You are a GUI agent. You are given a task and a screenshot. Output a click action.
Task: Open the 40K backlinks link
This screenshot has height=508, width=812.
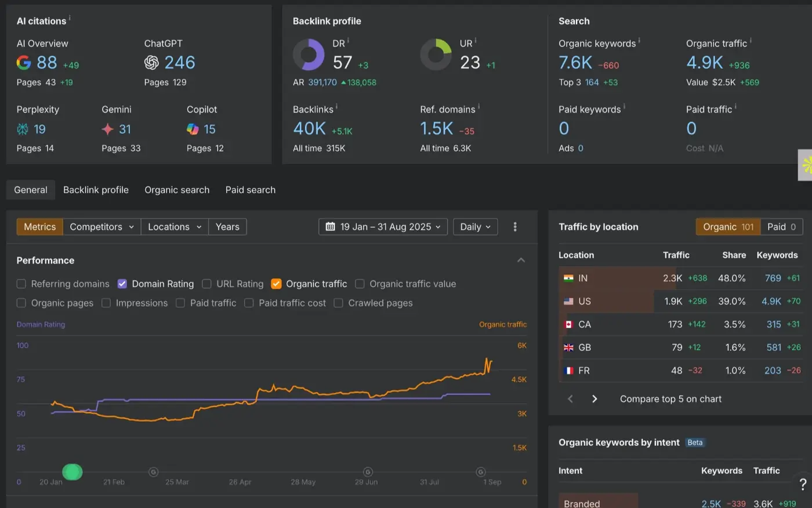[x=309, y=128]
